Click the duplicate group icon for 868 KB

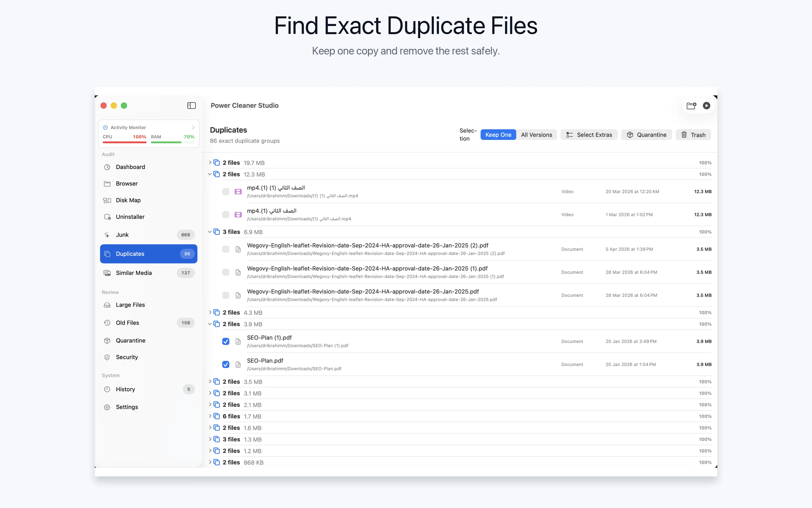(x=217, y=462)
